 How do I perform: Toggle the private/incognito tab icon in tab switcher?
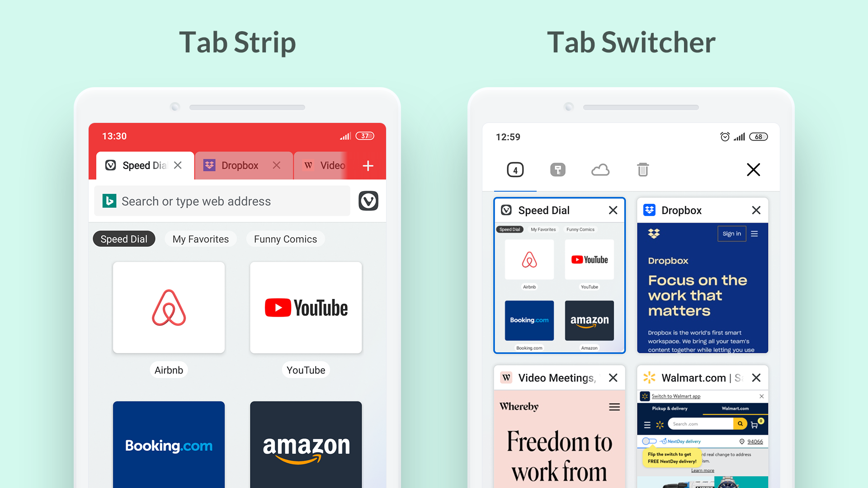pos(557,169)
